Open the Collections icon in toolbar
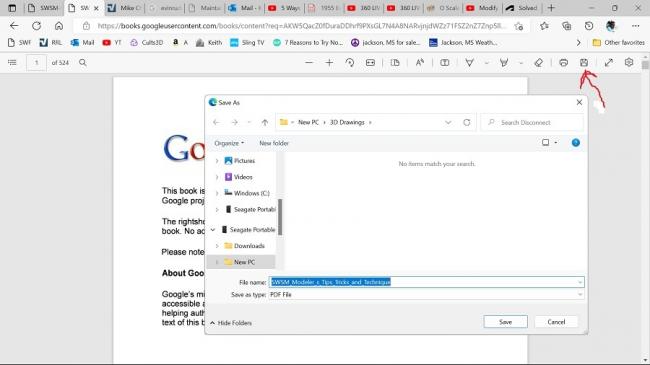The image size is (650, 365). (x=567, y=26)
